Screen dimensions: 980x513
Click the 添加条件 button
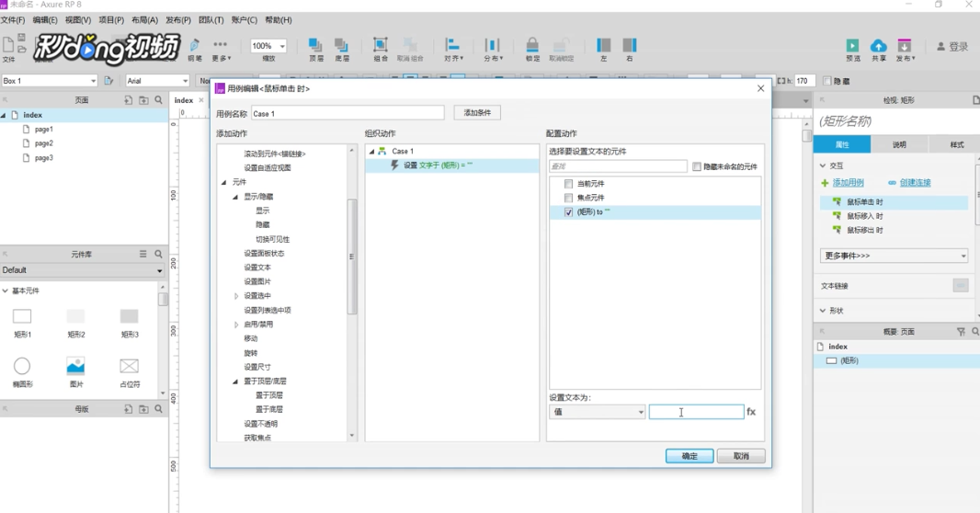pos(477,112)
